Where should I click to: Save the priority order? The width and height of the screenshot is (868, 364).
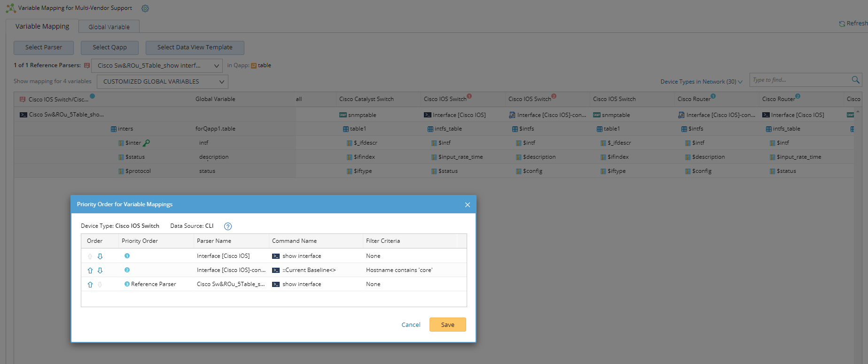(448, 325)
